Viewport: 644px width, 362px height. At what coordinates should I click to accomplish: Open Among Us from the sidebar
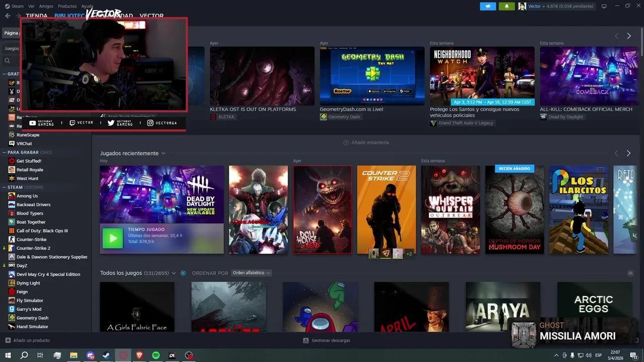click(27, 196)
